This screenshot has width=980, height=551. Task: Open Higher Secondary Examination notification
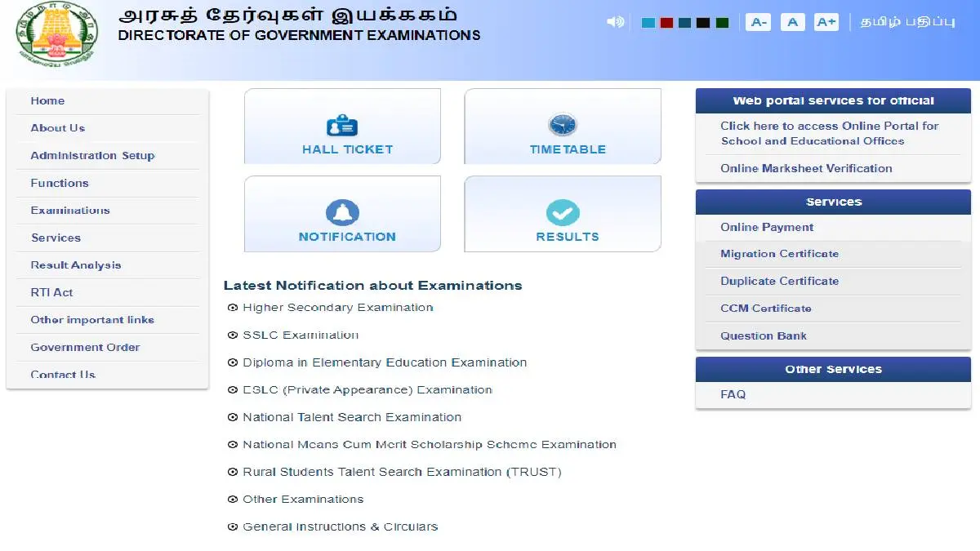tap(338, 307)
